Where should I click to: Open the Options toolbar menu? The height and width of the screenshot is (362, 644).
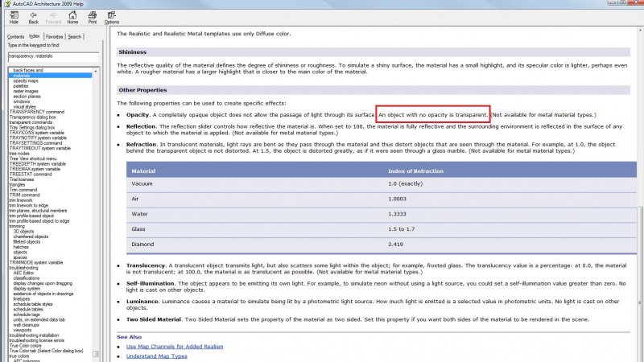[111, 17]
